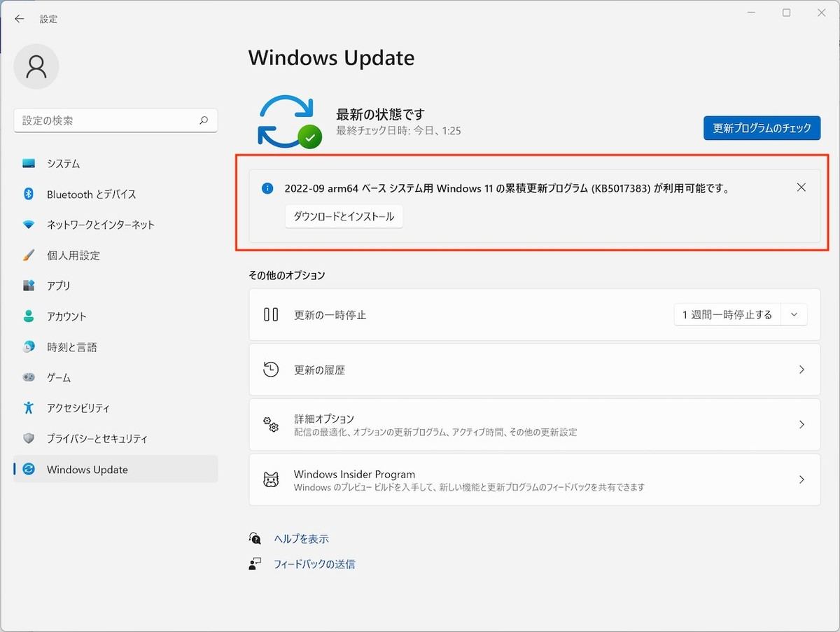840x632 pixels.
Task: Open the 更新の履歴 row
Action: (535, 370)
